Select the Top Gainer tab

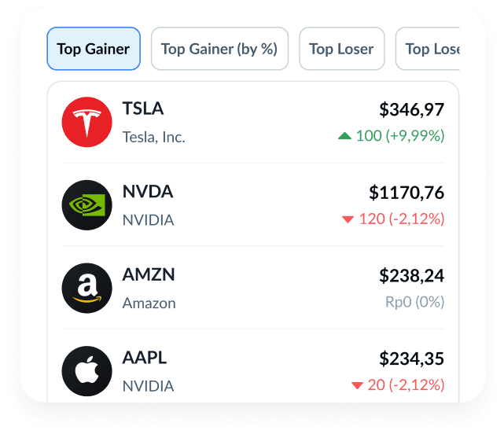click(94, 49)
